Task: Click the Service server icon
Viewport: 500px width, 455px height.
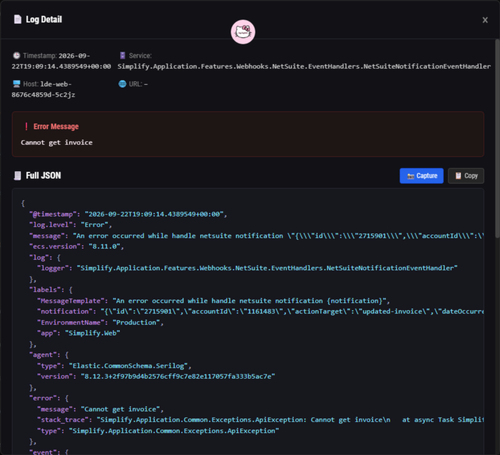Action: pos(122,55)
